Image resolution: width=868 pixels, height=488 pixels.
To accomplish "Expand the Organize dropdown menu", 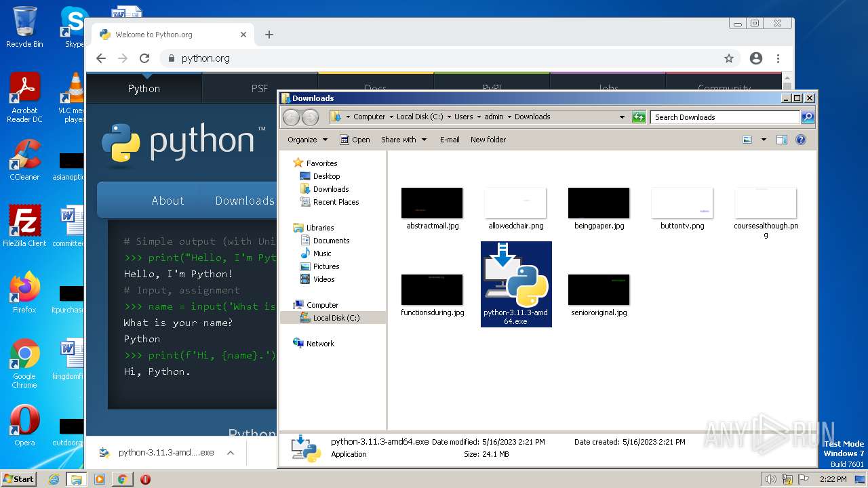I will [307, 140].
